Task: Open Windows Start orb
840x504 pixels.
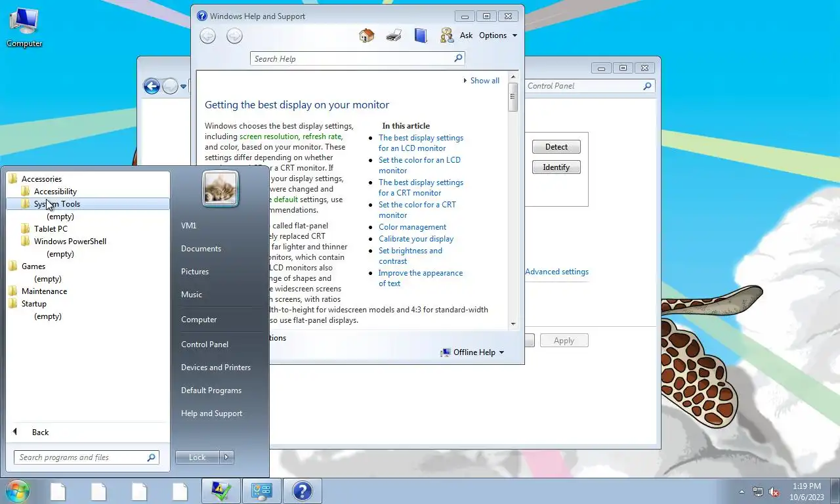Action: [18, 491]
